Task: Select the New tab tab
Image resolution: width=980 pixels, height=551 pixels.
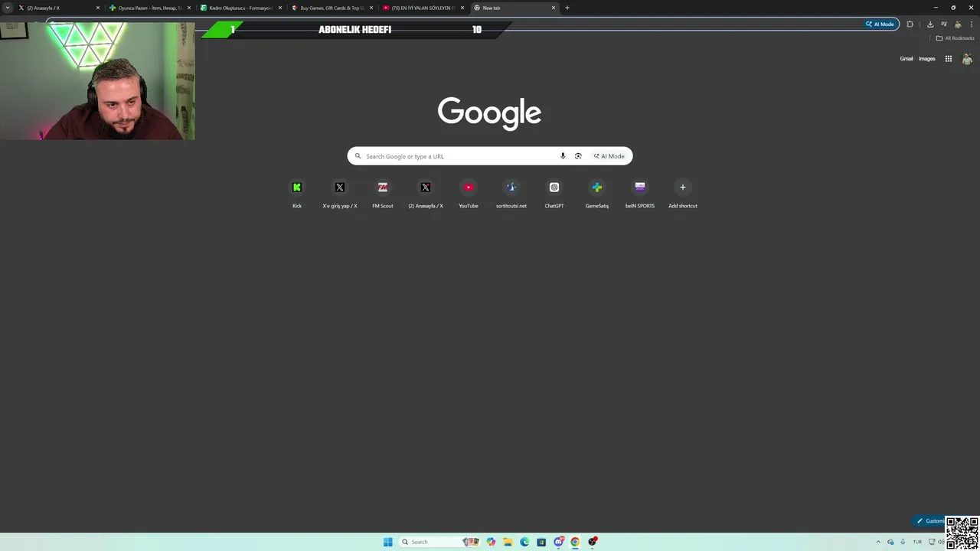Action: click(514, 8)
